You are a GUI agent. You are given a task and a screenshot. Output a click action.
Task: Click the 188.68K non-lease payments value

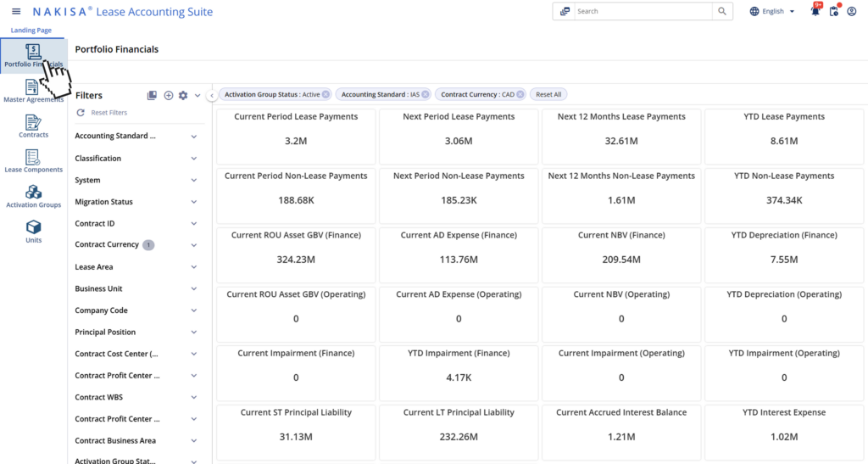point(296,200)
